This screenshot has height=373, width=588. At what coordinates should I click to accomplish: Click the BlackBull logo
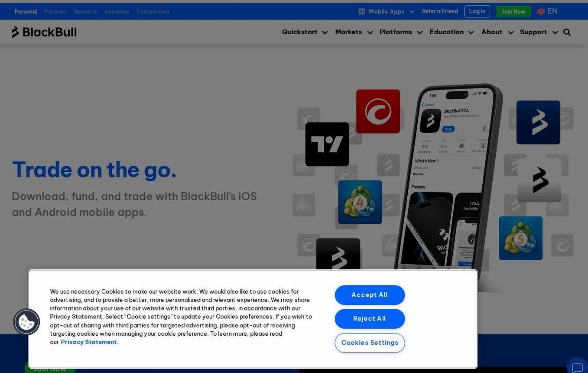(x=44, y=32)
